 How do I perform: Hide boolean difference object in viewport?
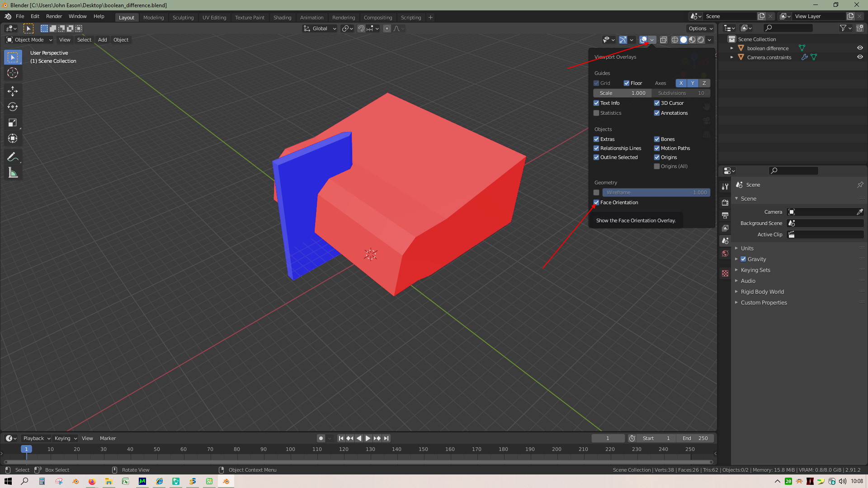860,48
